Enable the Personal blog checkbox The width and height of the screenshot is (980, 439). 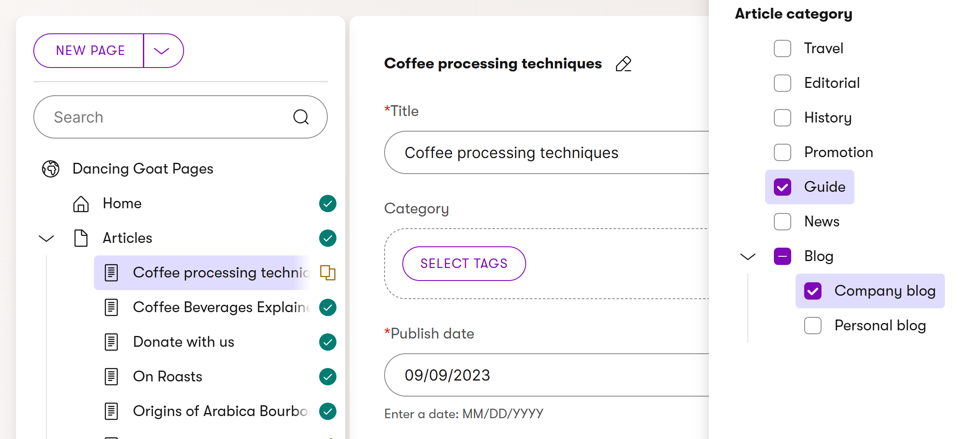[x=813, y=326]
